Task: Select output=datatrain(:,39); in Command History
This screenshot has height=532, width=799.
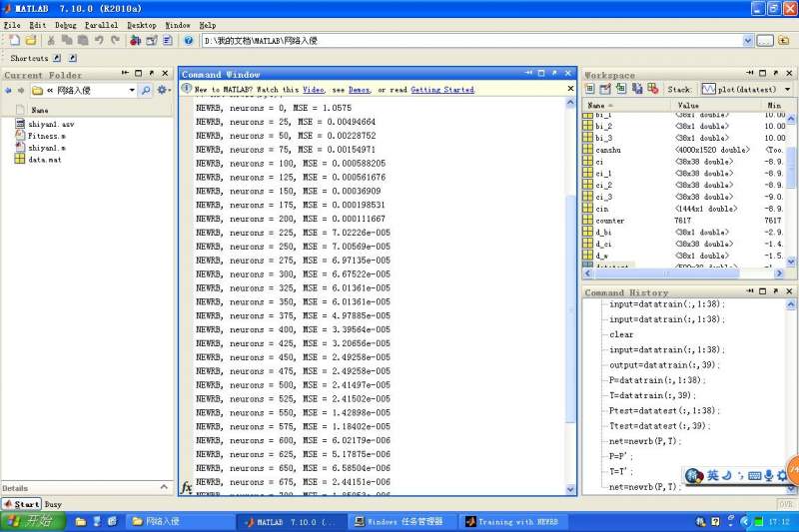Action: [664, 365]
